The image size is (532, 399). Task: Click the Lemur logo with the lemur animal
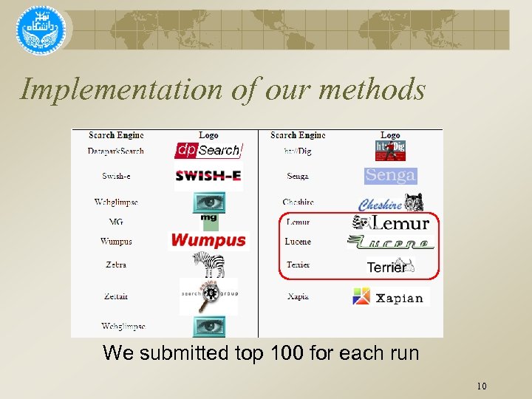tap(391, 223)
